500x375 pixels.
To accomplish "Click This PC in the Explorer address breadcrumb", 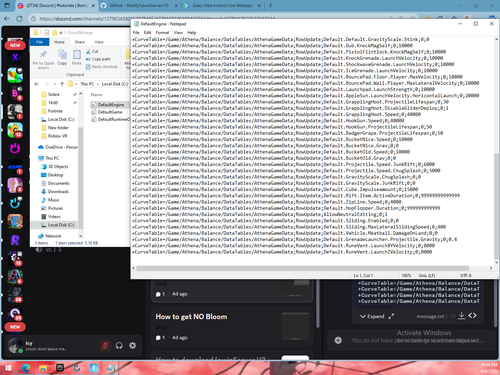I will (87, 84).
